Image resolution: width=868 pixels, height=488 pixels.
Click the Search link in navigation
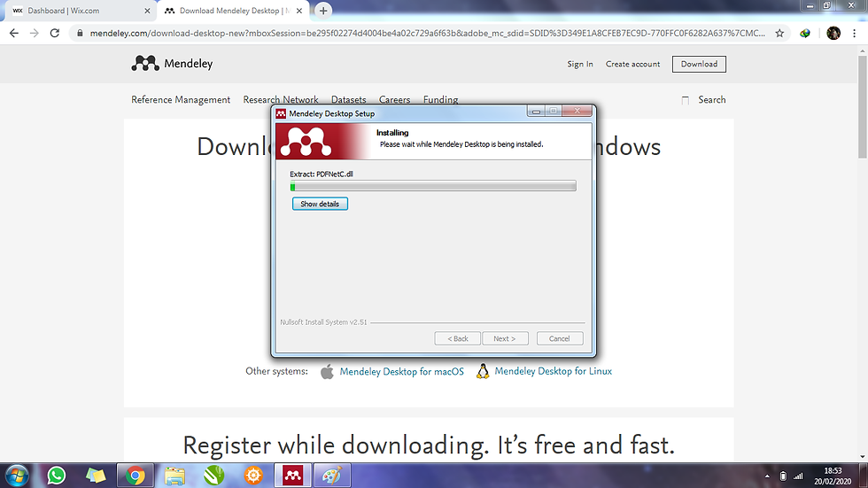point(712,99)
